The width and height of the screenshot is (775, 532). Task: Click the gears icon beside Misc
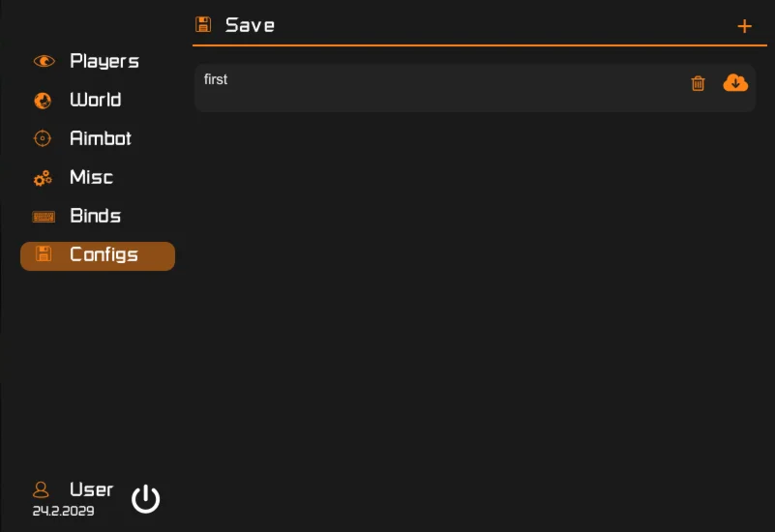43,178
